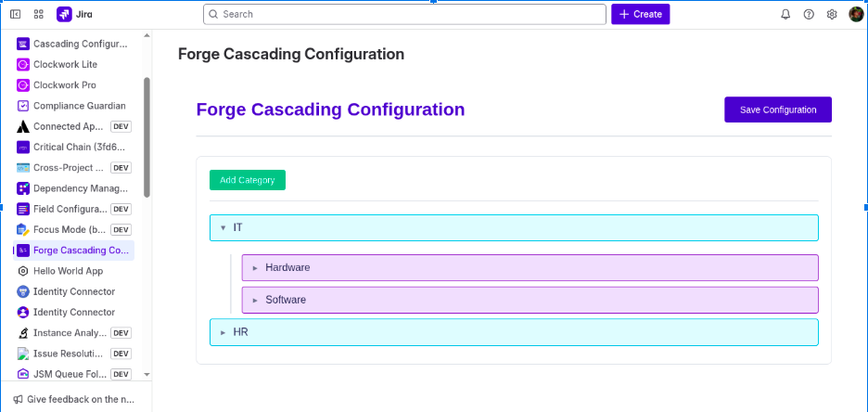Click the sidebar scroll down arrow
The image size is (868, 412).
(x=147, y=375)
